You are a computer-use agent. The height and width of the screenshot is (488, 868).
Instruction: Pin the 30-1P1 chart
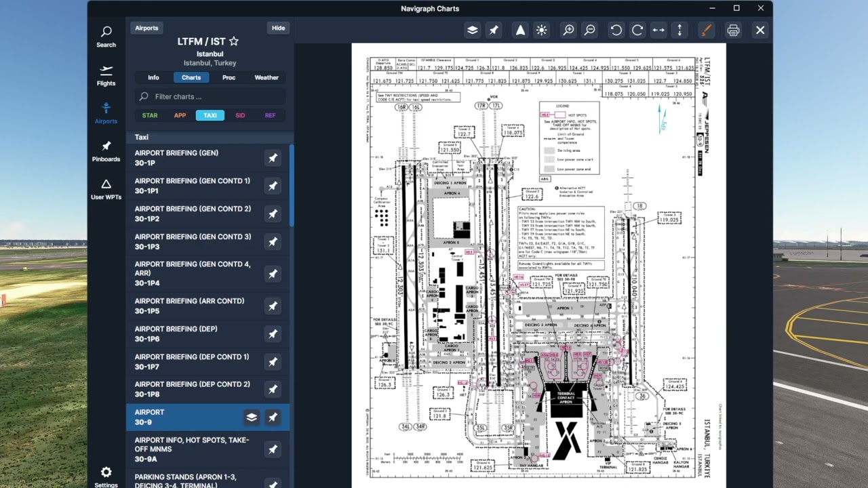tap(273, 186)
